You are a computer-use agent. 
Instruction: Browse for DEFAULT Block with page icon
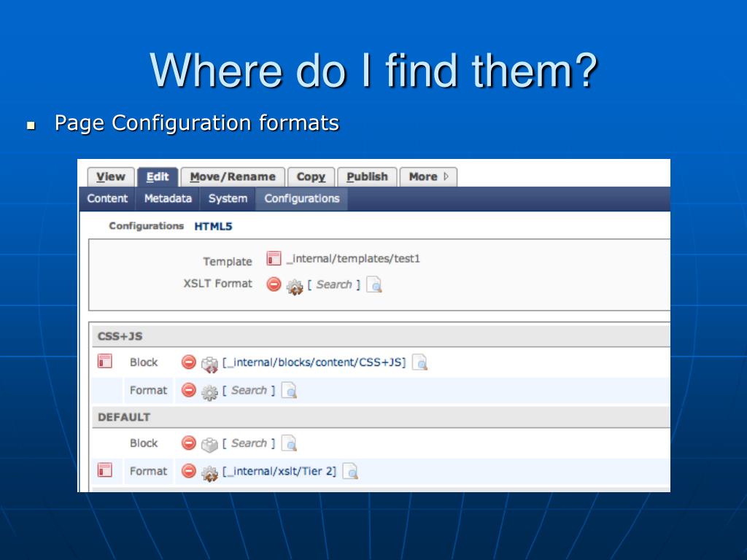289,443
